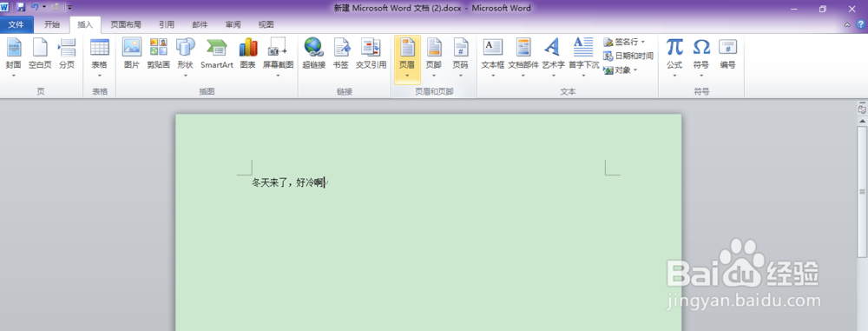
Task: Open Word Help question mark icon
Action: (861, 24)
